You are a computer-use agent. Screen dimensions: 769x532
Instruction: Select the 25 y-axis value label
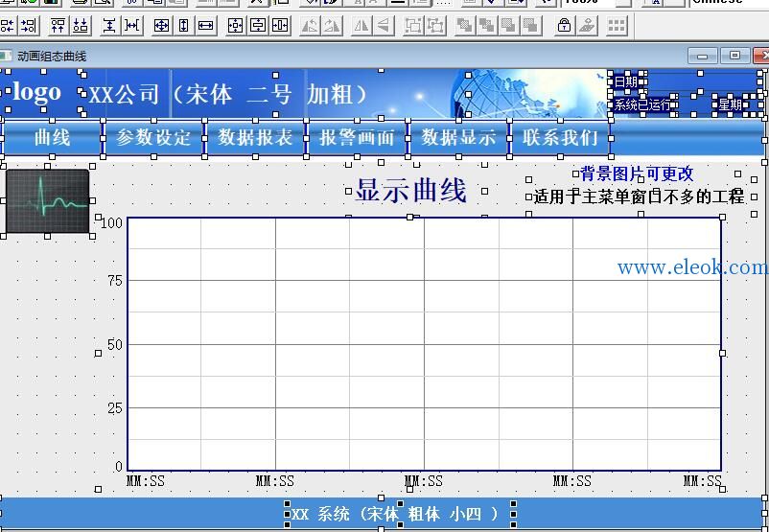pyautogui.click(x=115, y=408)
